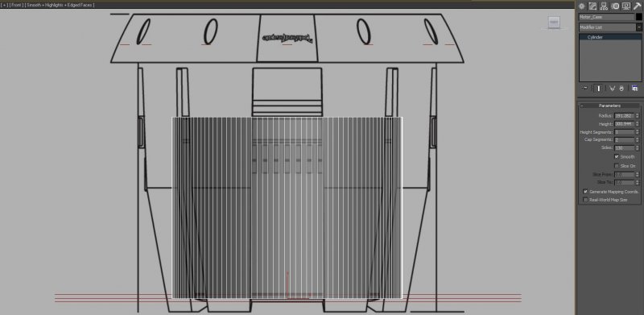Open the Motion panel icon
644x315 pixels.
[615, 6]
